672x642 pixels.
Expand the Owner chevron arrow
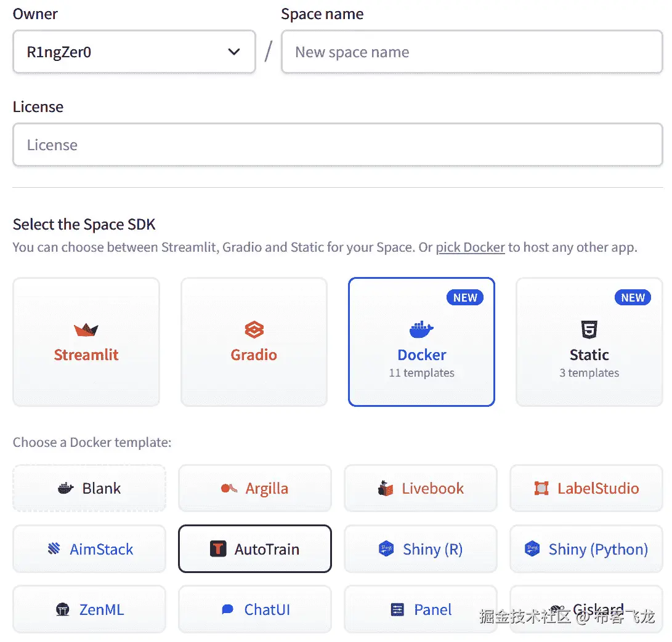(x=234, y=52)
